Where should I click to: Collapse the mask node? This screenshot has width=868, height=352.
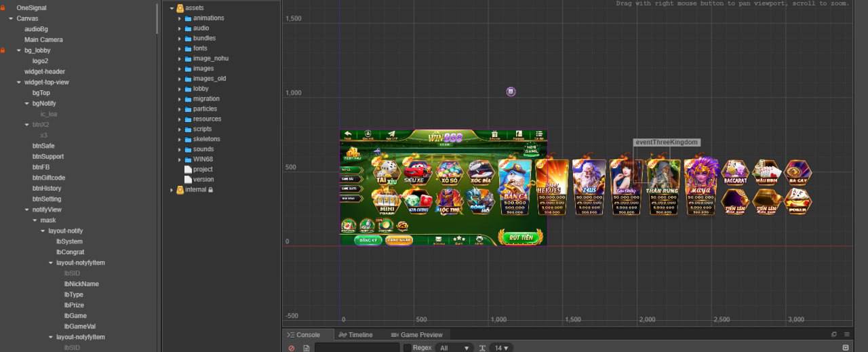coord(35,220)
